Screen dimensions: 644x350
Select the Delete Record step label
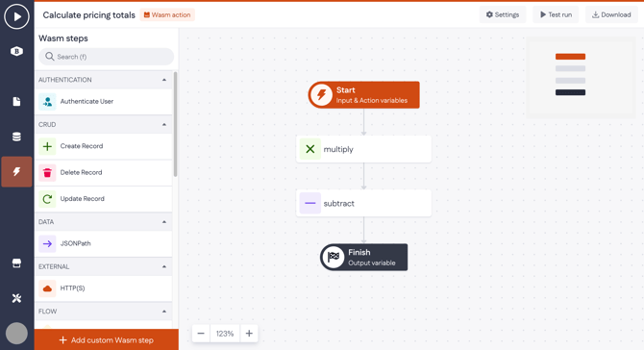tap(81, 172)
